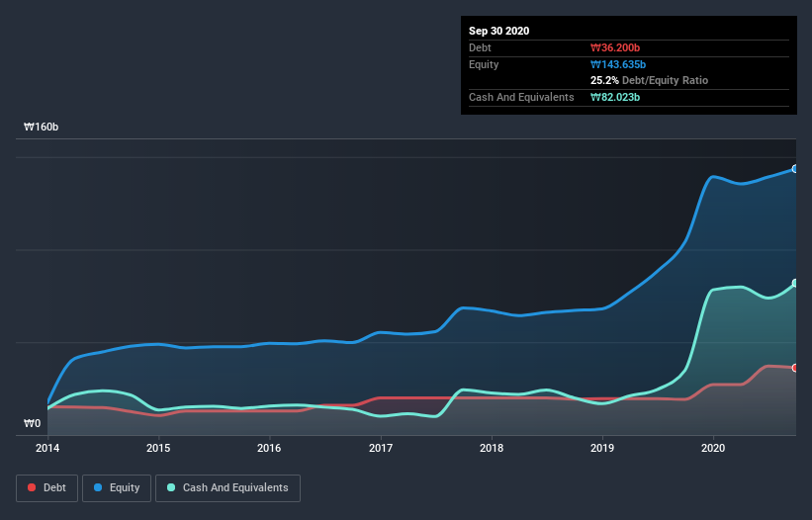
Task: Click the ₩160b y-axis label
Action: pos(41,127)
